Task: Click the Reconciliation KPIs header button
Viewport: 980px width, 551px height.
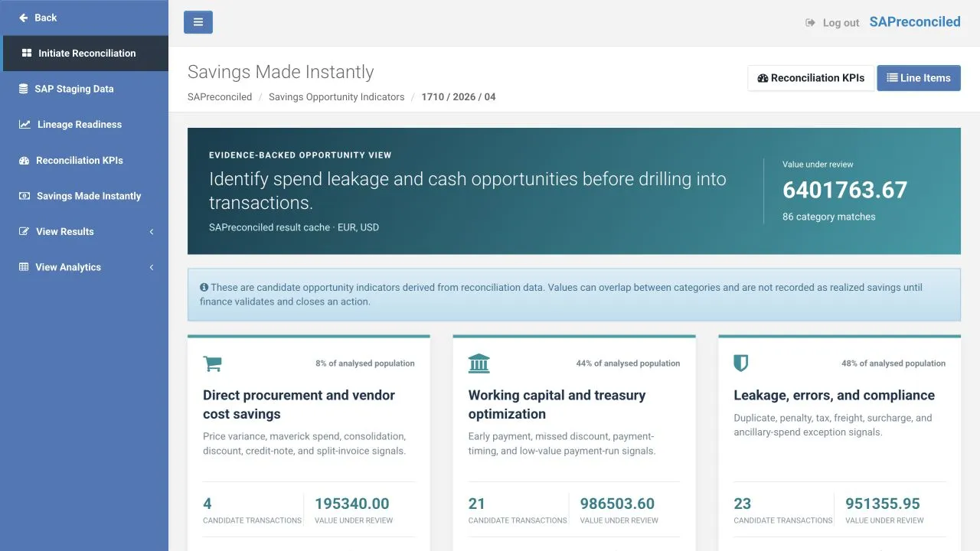Action: tap(811, 78)
